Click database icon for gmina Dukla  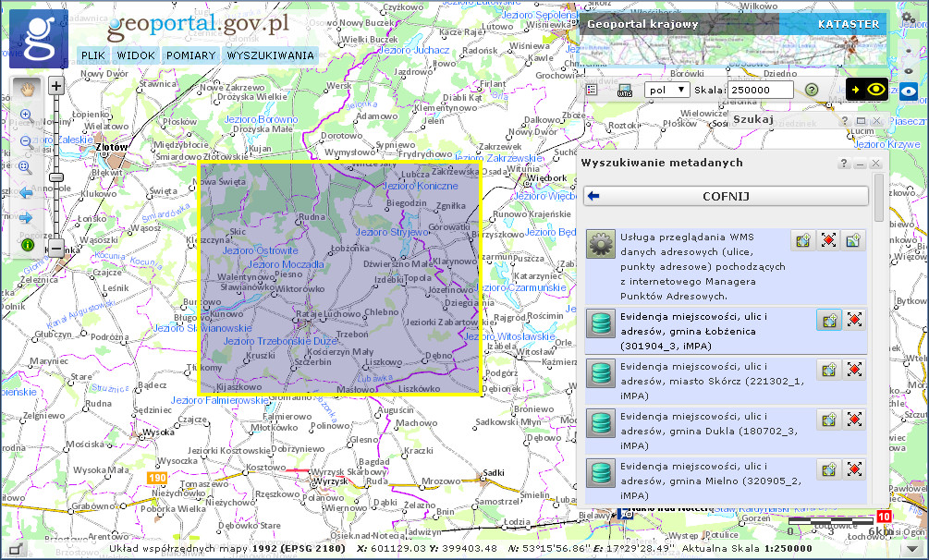tap(601, 423)
